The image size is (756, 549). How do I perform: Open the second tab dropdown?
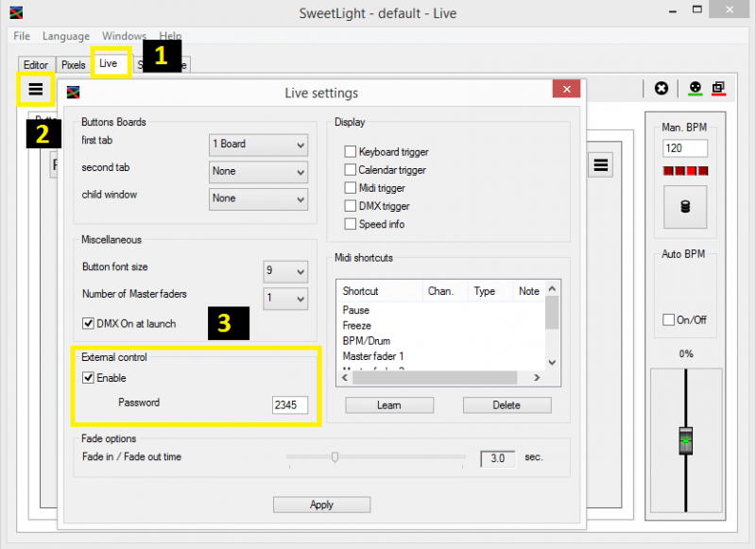coord(258,172)
